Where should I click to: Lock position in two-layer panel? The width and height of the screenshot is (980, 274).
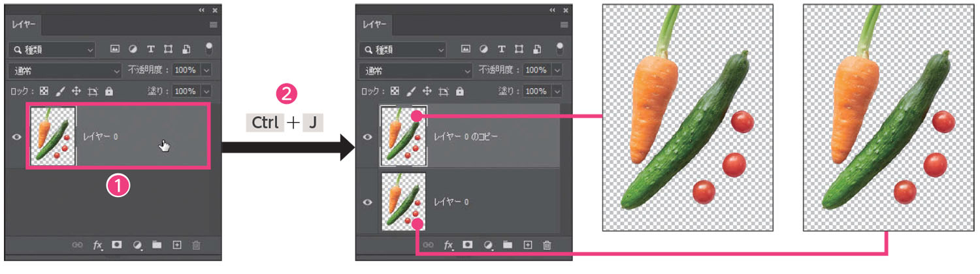[427, 91]
